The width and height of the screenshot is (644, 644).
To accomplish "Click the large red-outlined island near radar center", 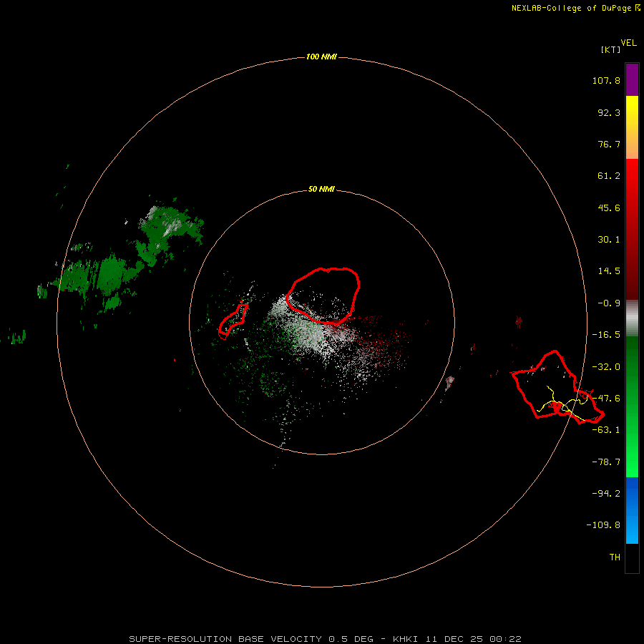I will [x=323, y=296].
